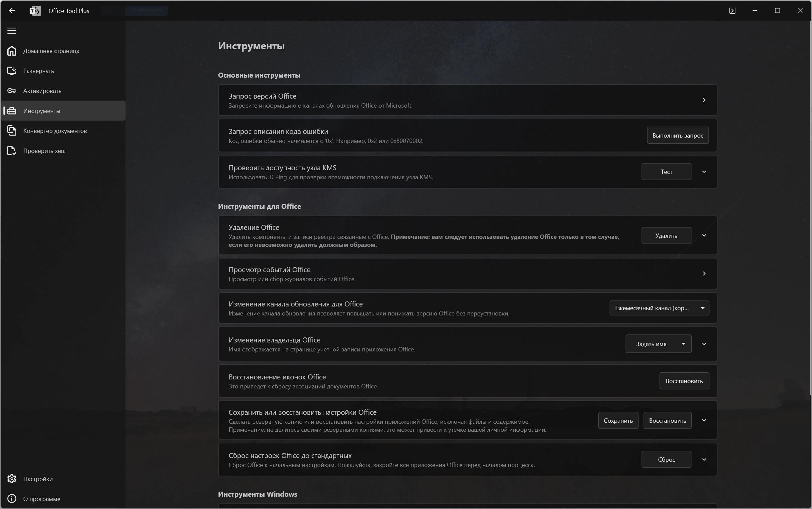Image resolution: width=812 pixels, height=509 pixels.
Task: Click the vertical scrollbar on the right
Action: (810, 208)
